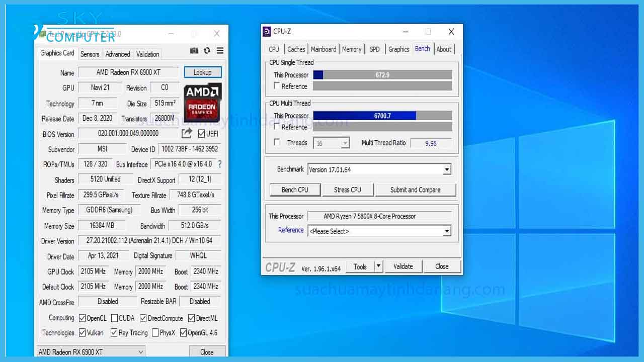Screen dimensions: 644x362
Task: Take a screenshot with GPU-Z camera icon
Action: (x=194, y=51)
